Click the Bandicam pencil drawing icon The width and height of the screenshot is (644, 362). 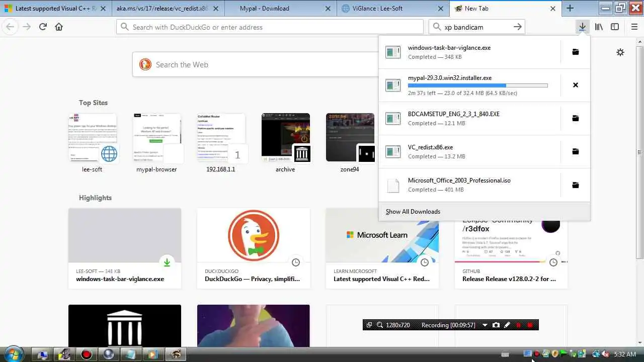click(507, 325)
